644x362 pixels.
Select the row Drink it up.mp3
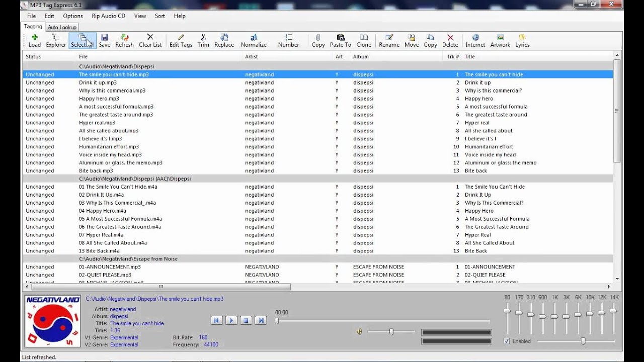tap(318, 82)
